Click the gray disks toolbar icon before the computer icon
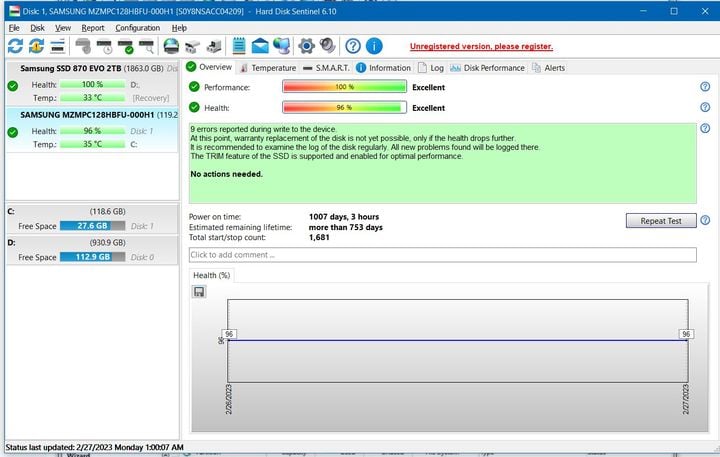The width and height of the screenshot is (720, 457). pos(192,46)
